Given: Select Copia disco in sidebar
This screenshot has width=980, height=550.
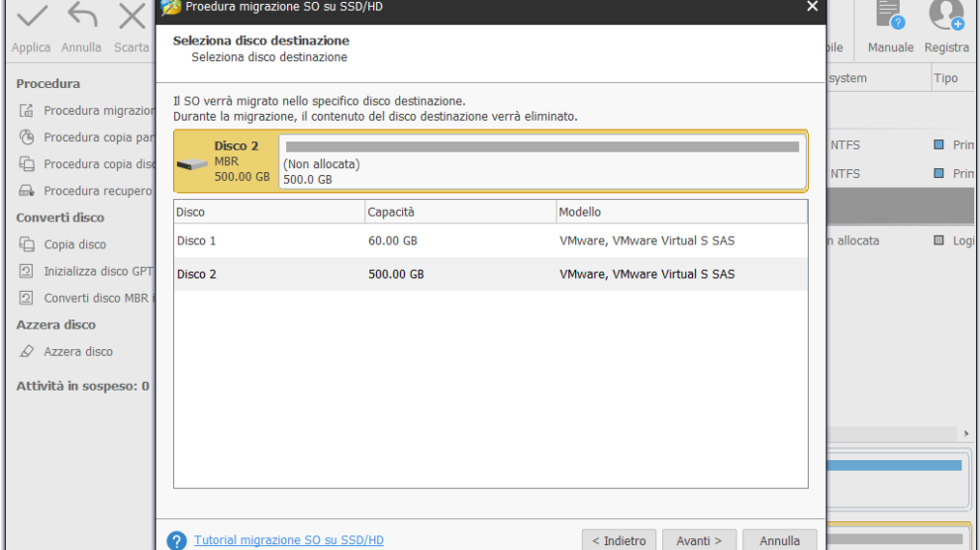Looking at the screenshot, I should coord(74,244).
